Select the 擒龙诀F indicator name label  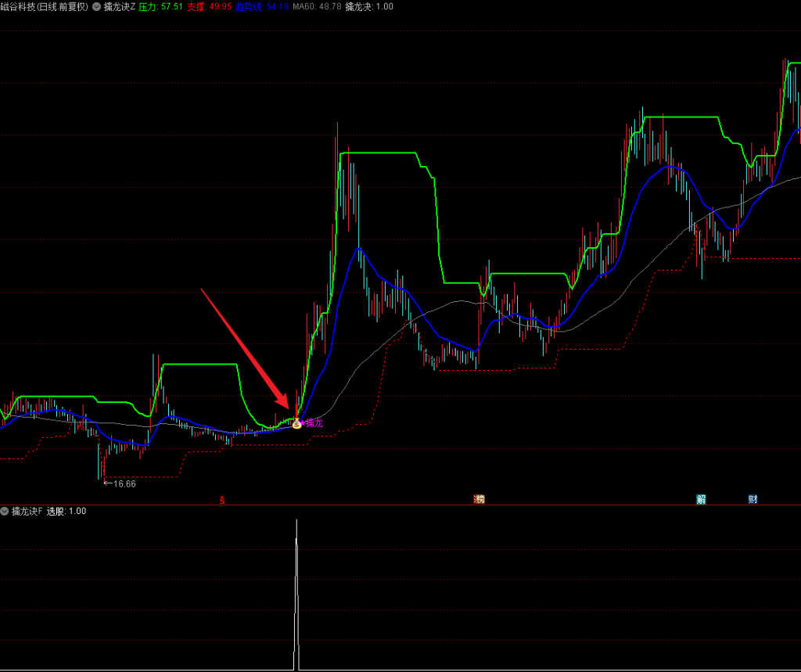pyautogui.click(x=27, y=511)
